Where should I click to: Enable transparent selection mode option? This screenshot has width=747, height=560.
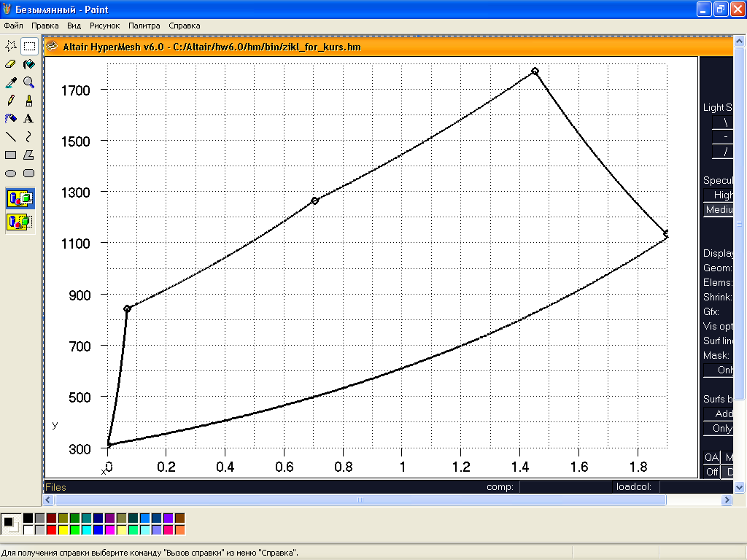pos(20,222)
